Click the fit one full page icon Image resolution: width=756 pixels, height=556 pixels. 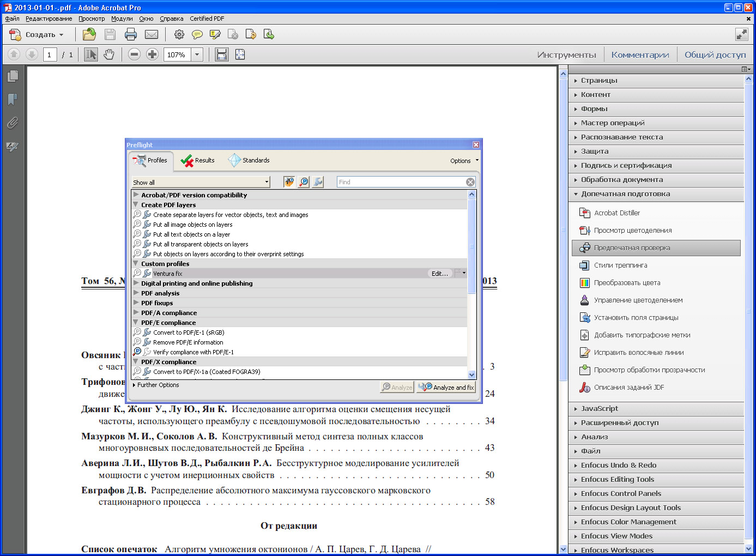click(x=240, y=55)
